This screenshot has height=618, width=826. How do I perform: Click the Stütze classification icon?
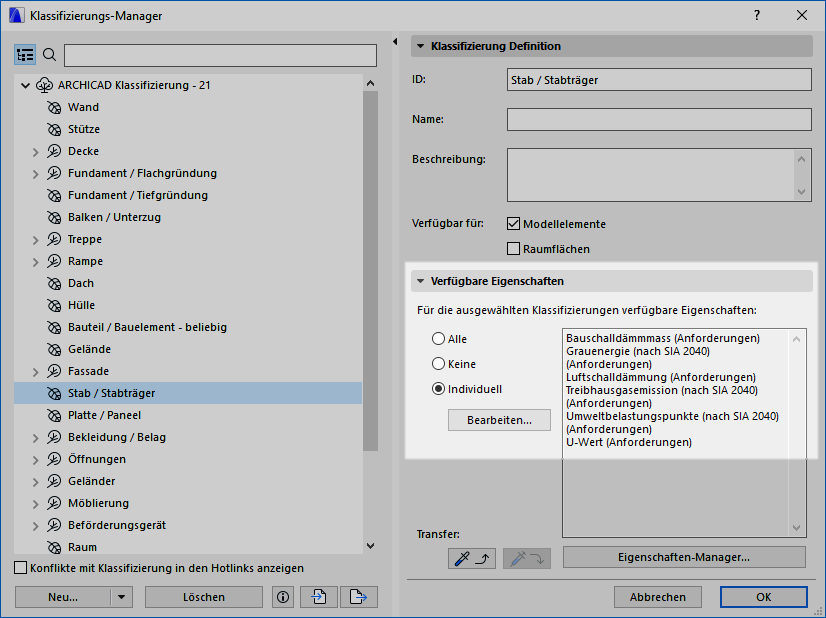pyautogui.click(x=54, y=130)
